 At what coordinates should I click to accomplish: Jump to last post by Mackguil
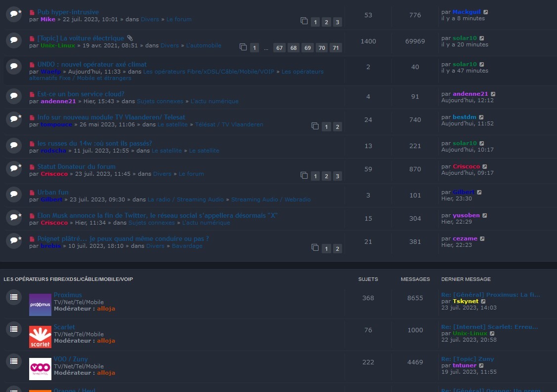(486, 12)
